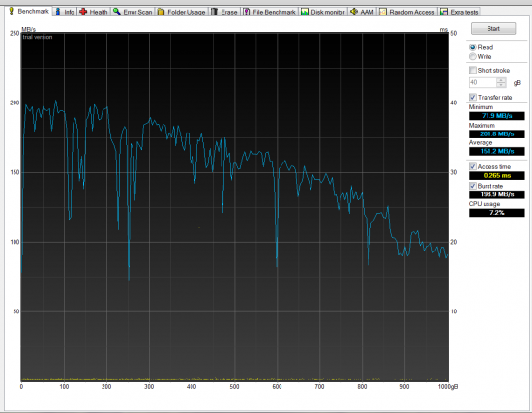
Task: Click the Info tab icon
Action: (58, 12)
